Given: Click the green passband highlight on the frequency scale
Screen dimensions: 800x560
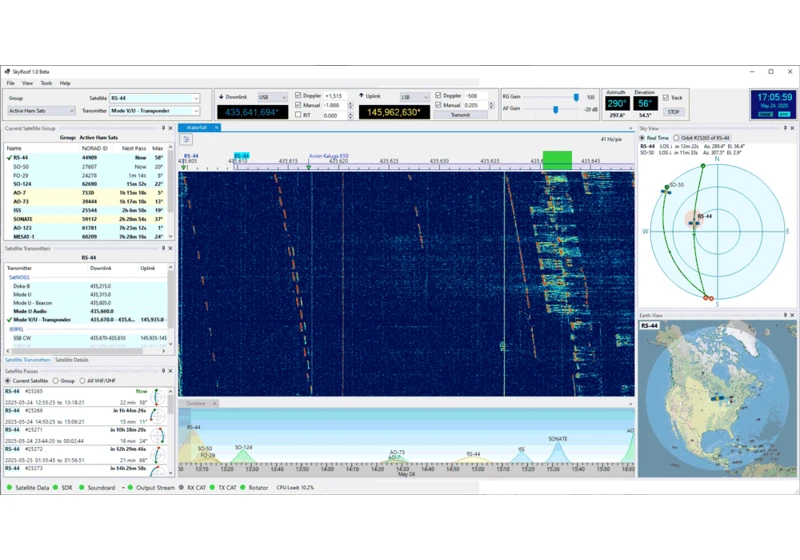Looking at the screenshot, I should 557,160.
